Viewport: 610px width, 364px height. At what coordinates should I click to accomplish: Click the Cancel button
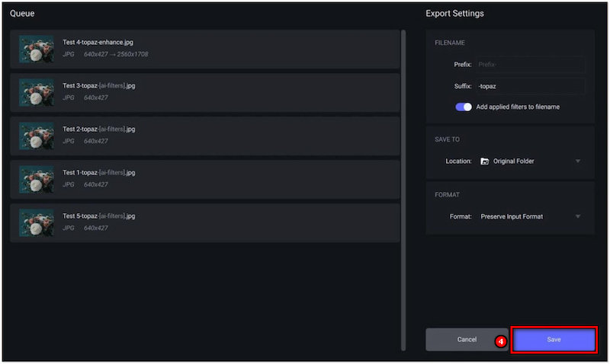[467, 340]
